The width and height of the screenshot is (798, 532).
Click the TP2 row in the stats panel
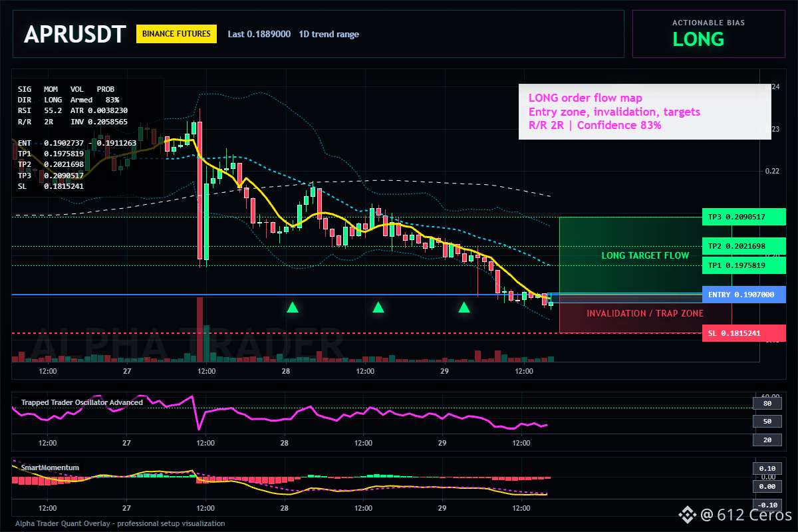pyautogui.click(x=51, y=164)
